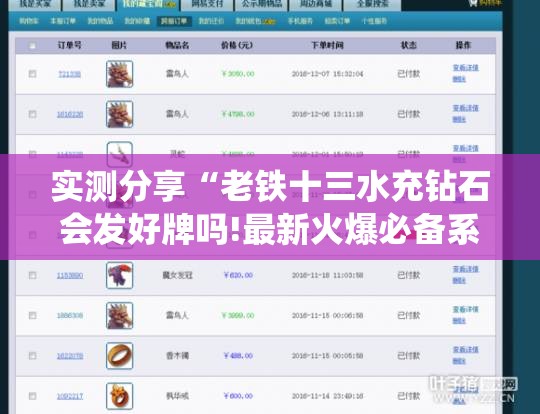The width and height of the screenshot is (540, 414).
Task: Open item thumbnail for order 721238
Action: (x=120, y=74)
